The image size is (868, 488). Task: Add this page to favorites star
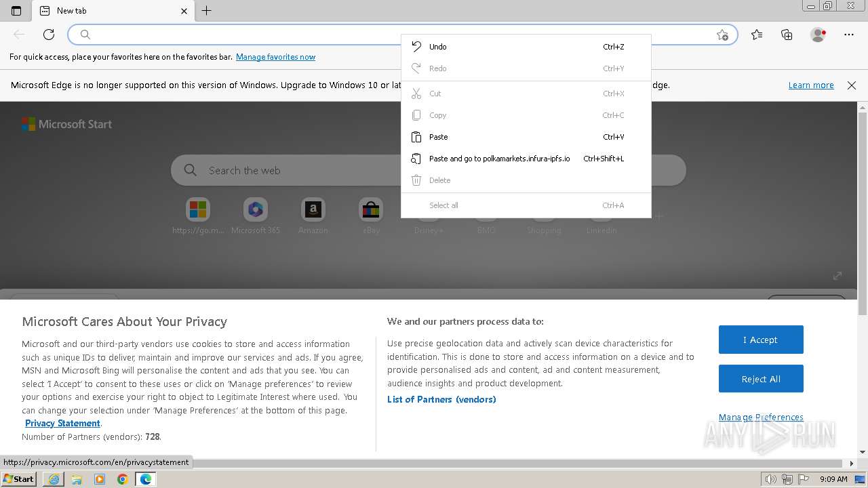point(722,35)
